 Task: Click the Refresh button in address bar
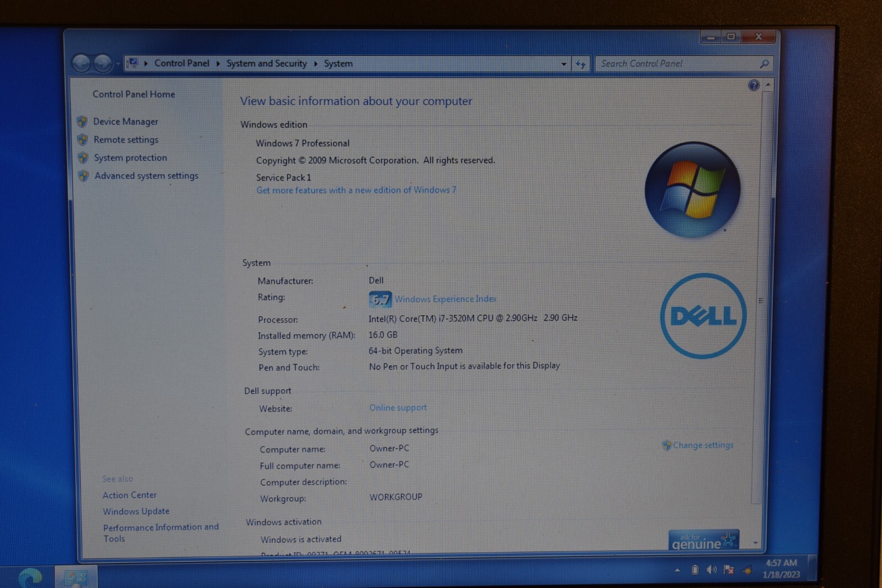pos(580,64)
